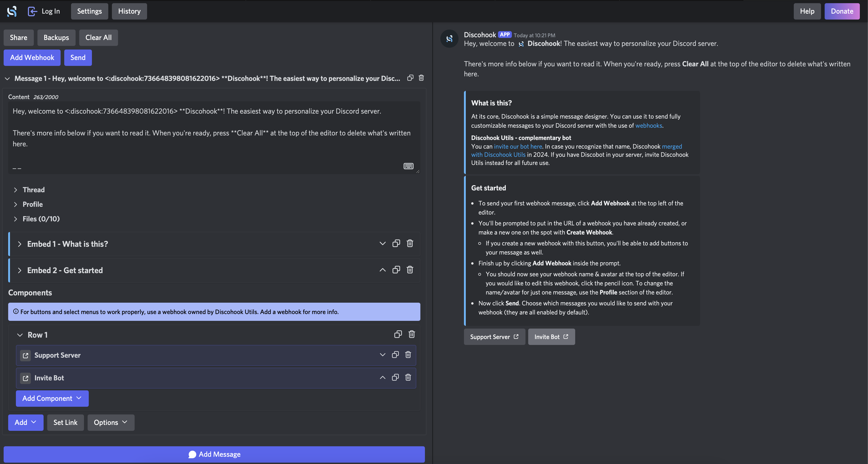Collapse Row 1 components
Screen dimensions: 868x464
click(x=20, y=335)
